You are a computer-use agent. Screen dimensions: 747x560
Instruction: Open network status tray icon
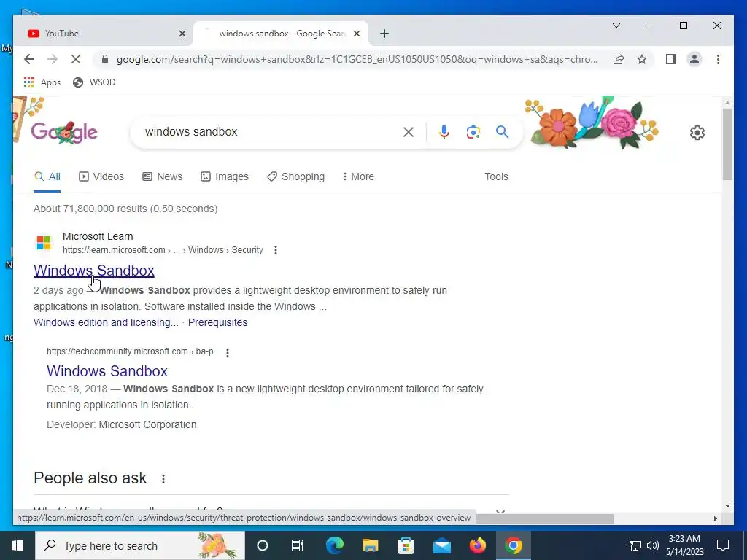(x=635, y=545)
